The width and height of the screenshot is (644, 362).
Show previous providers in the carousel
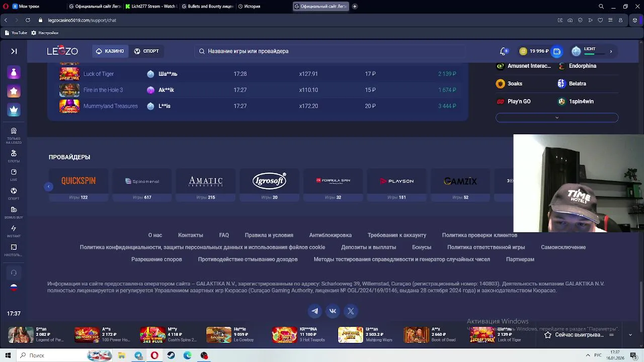49,187
